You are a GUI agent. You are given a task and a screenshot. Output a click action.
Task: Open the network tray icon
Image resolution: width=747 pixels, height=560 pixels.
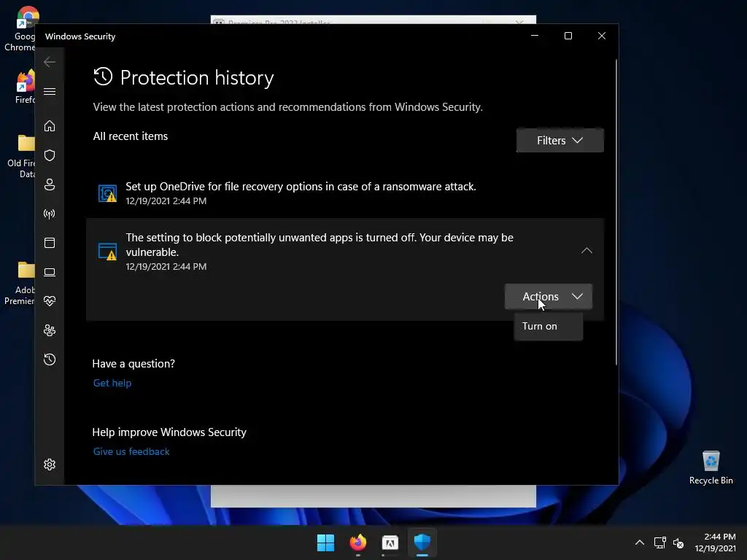coord(659,542)
